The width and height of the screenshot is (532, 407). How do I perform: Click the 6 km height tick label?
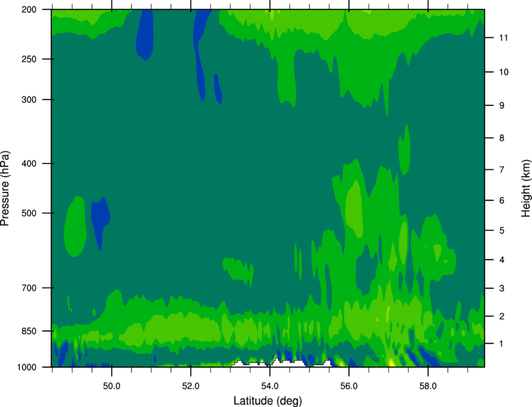click(502, 200)
